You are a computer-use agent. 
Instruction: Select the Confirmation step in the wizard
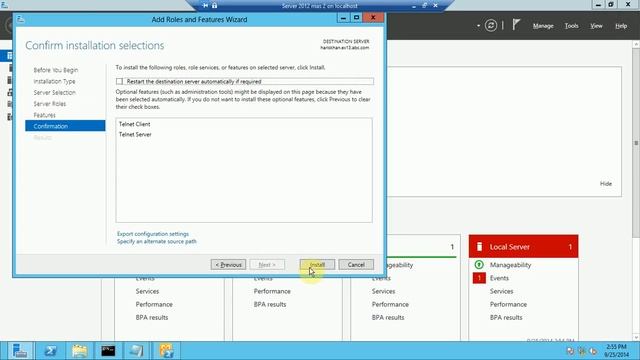tap(65, 126)
